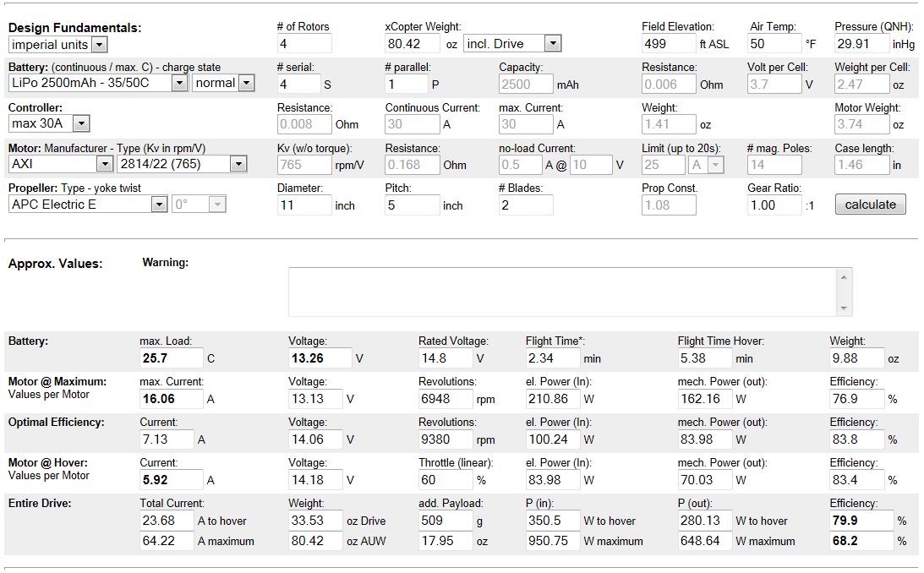
Task: Click the Field Elevation input field
Action: pyautogui.click(x=668, y=44)
